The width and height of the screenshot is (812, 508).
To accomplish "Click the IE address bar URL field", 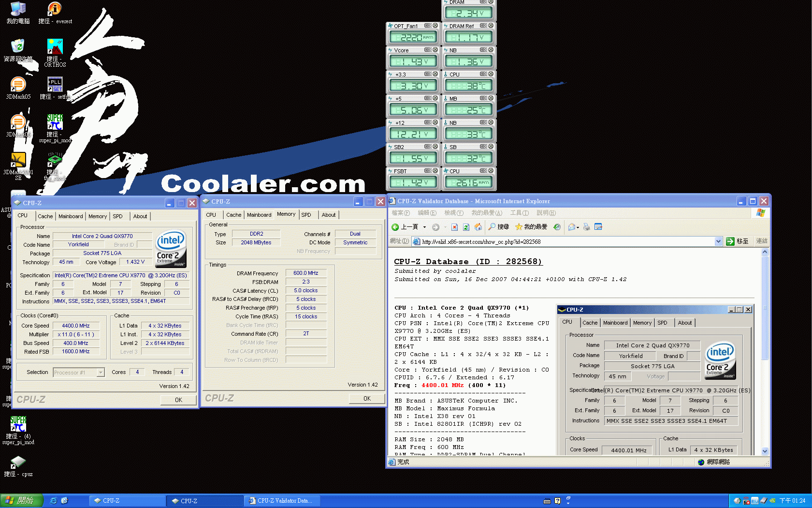I will pos(567,241).
